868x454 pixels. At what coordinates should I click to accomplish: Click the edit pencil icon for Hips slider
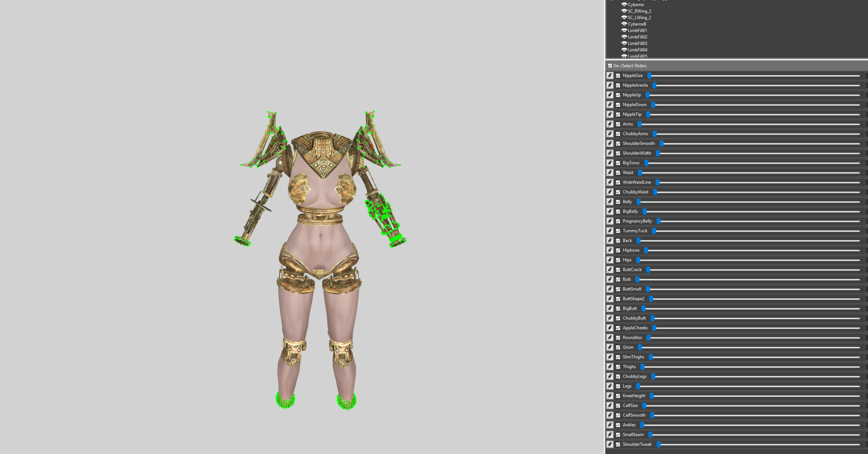610,260
